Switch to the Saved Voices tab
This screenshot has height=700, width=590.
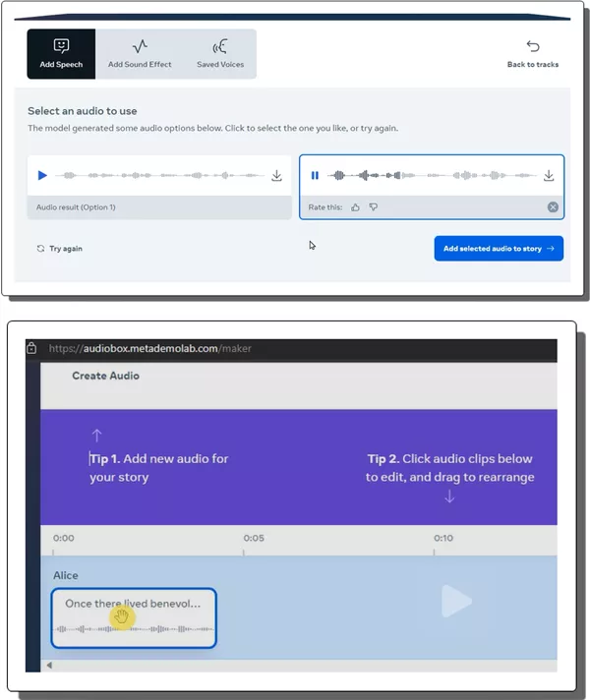tap(220, 54)
